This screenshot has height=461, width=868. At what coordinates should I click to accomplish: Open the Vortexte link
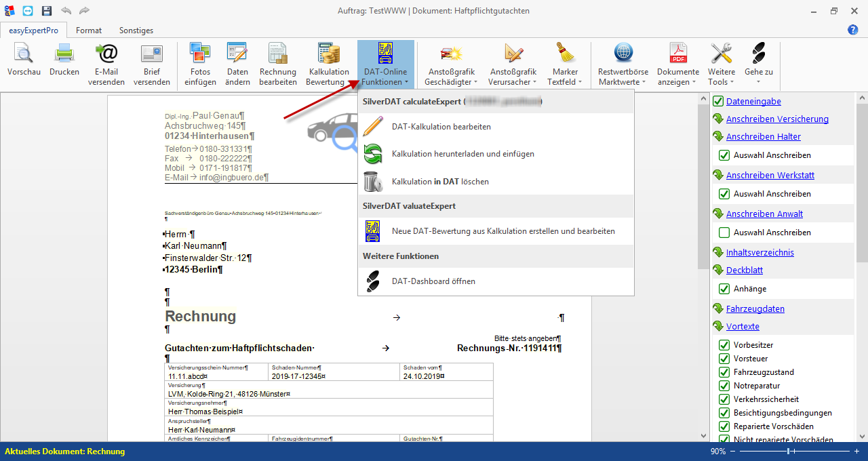pyautogui.click(x=743, y=327)
